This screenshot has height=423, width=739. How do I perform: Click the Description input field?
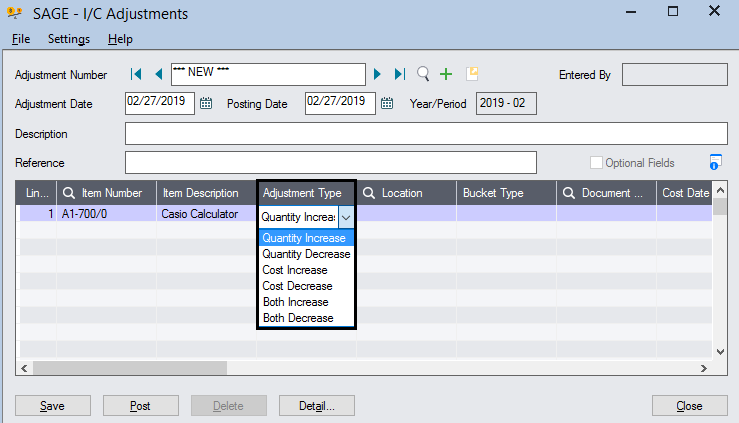pyautogui.click(x=426, y=133)
